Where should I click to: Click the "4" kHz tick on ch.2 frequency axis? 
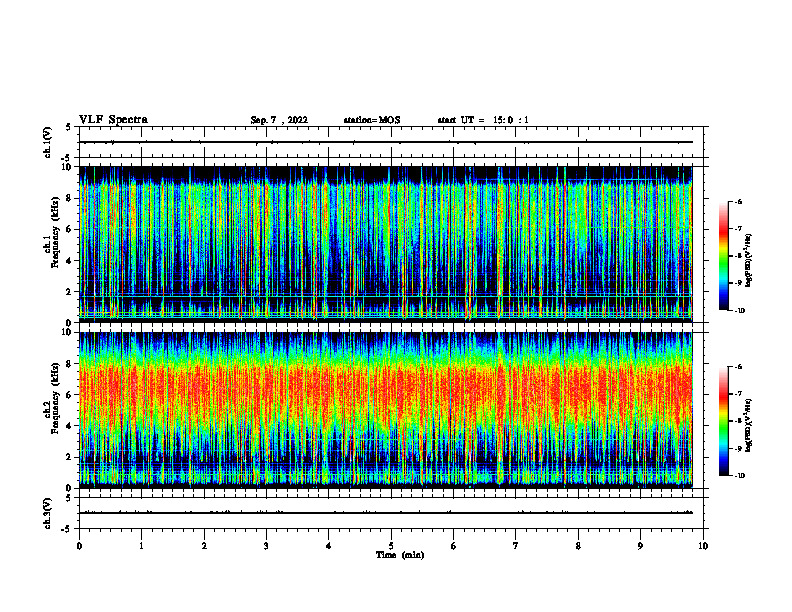click(x=70, y=426)
